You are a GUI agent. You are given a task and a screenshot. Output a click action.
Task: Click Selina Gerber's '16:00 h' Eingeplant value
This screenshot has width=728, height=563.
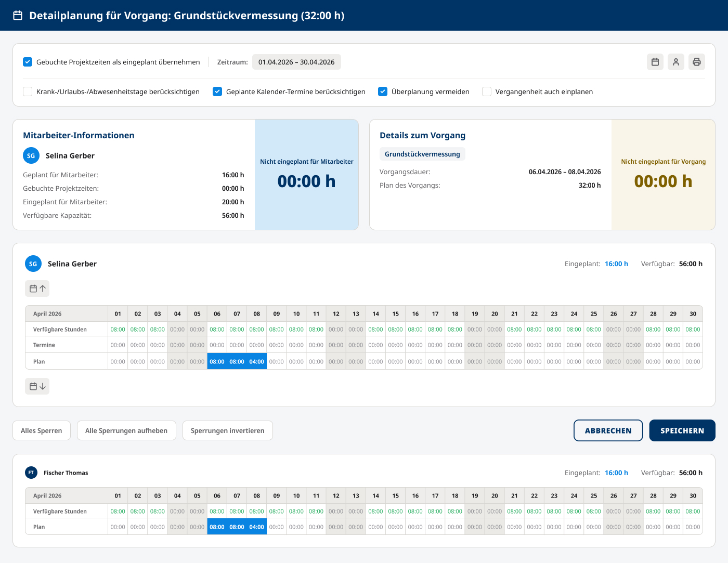(616, 264)
